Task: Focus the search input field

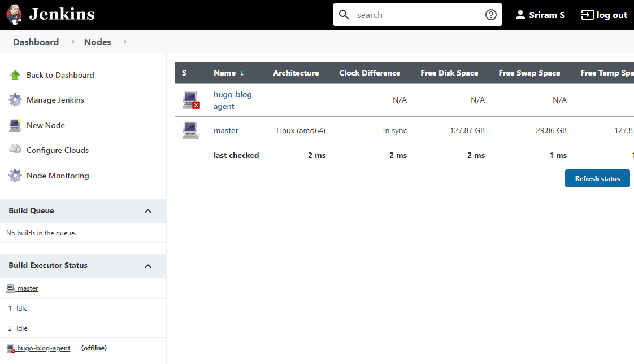Action: 418,15
